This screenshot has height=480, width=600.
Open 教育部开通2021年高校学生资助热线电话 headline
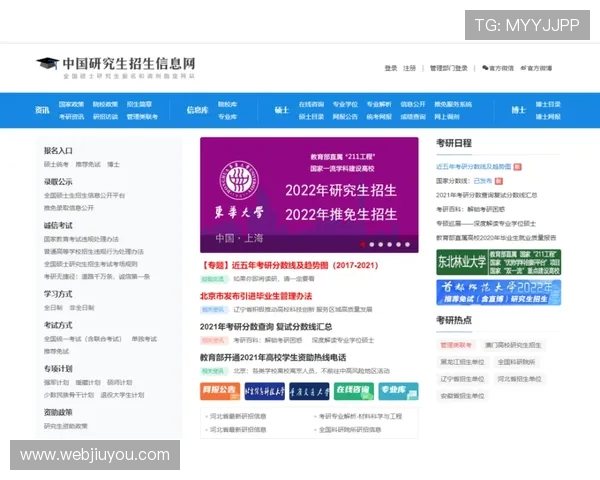click(273, 357)
